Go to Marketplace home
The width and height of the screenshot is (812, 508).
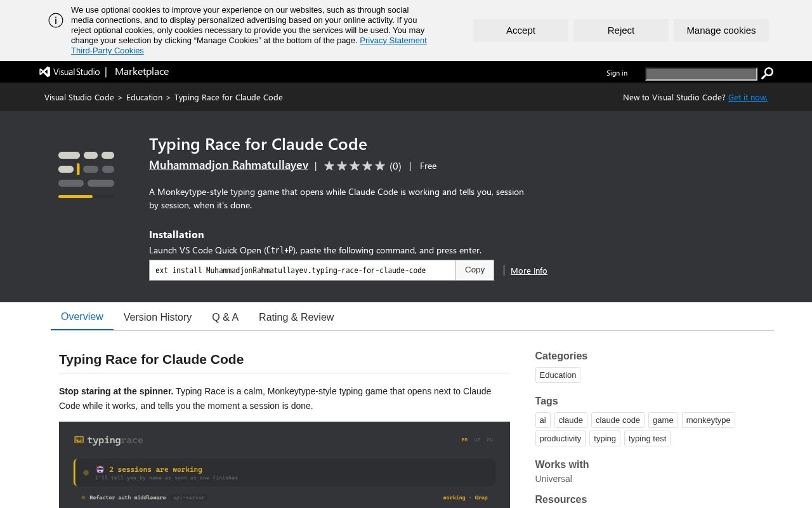pos(141,72)
